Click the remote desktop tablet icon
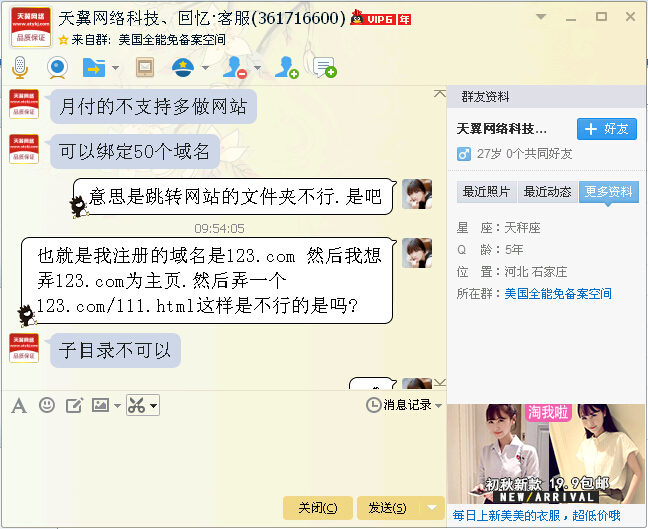 click(x=145, y=67)
